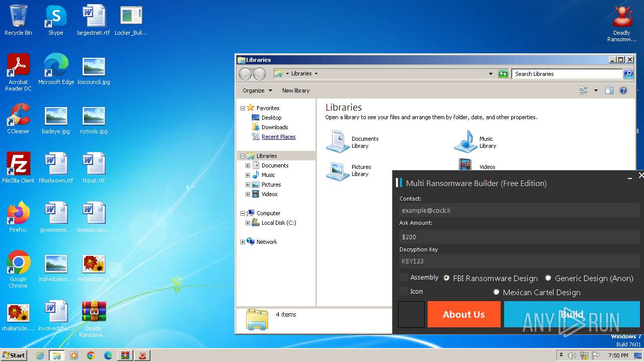Viewport: 644px width, 362px height.
Task: Expand the Pictures tree node
Action: [x=248, y=185]
